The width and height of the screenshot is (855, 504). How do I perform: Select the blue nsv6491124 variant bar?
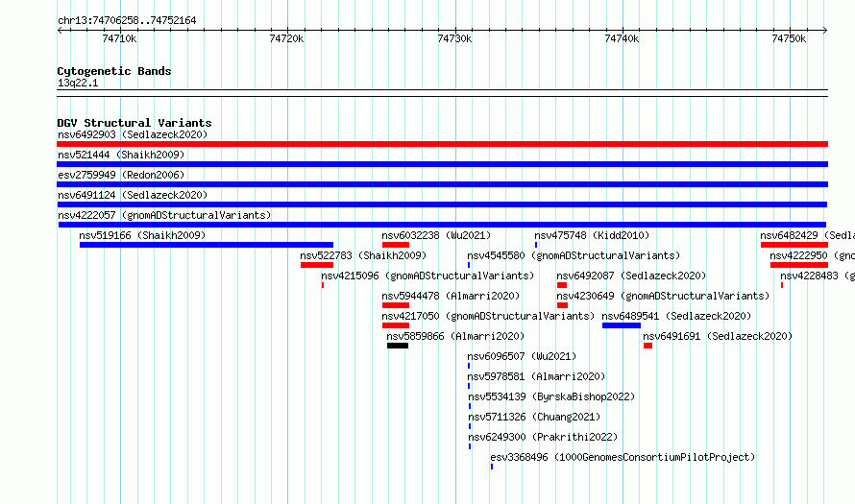(x=442, y=204)
